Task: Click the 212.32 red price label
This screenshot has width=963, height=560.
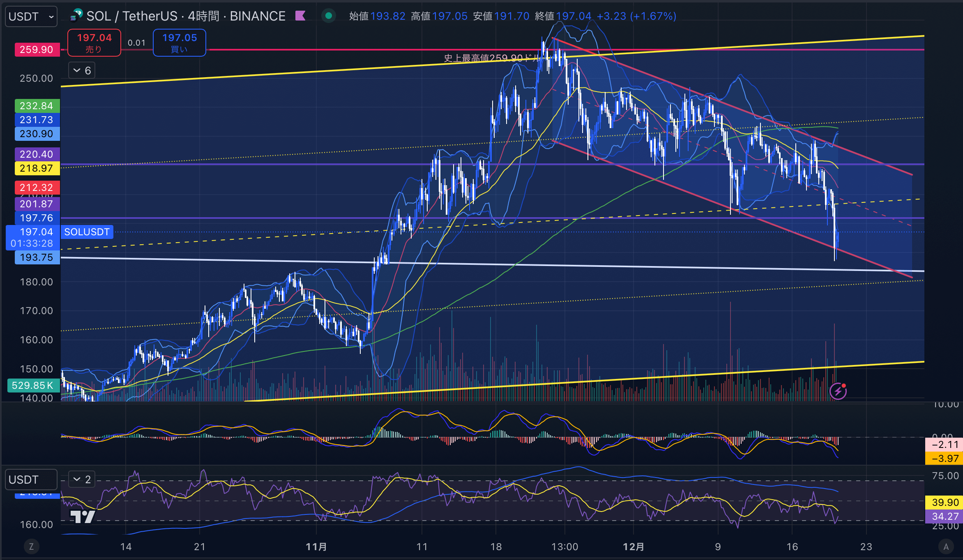Action: tap(37, 188)
